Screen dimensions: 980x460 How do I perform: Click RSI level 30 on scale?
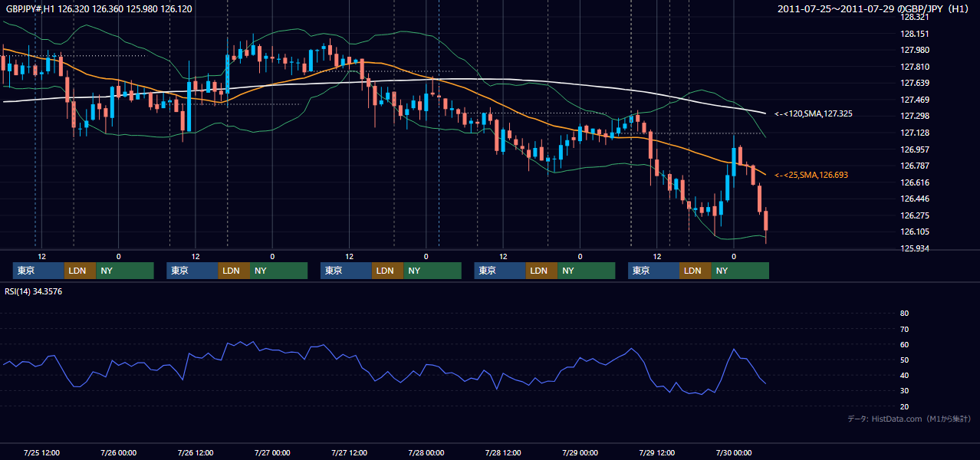[904, 391]
